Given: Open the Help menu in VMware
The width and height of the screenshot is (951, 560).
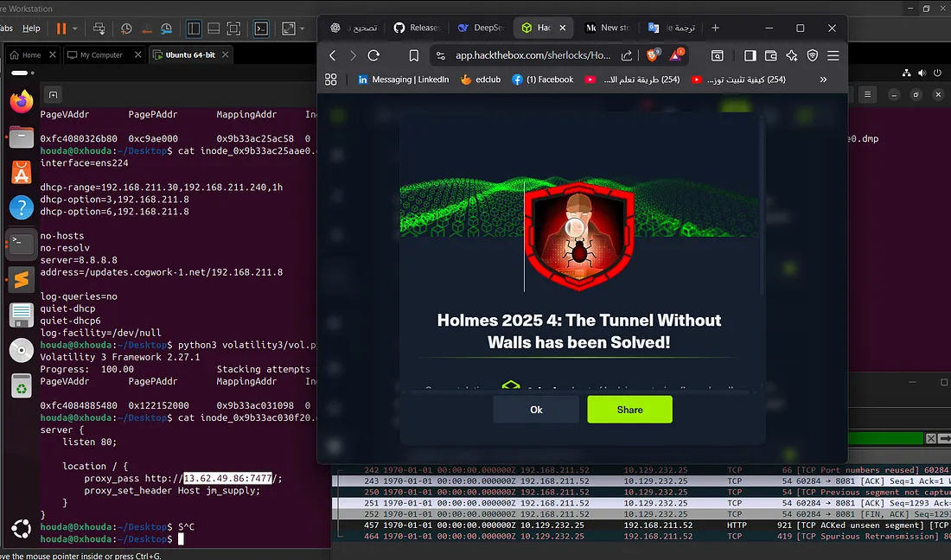Looking at the screenshot, I should [x=31, y=29].
